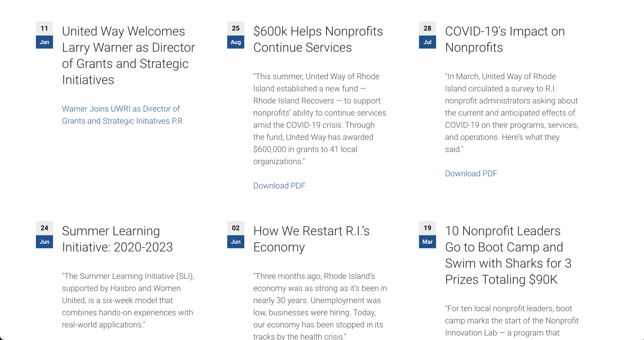Click the 24 Jun date badge
Screen dimensions: 644x340
pos(44,235)
